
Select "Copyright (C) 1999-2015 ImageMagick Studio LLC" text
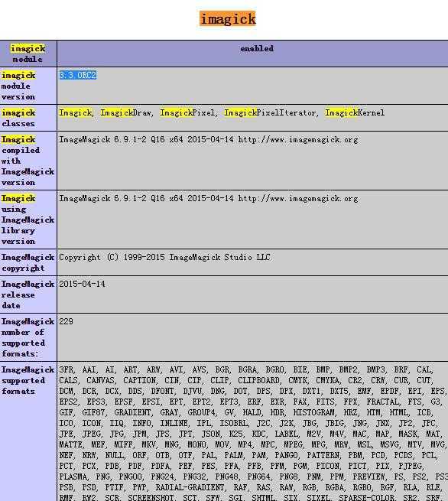coord(165,257)
